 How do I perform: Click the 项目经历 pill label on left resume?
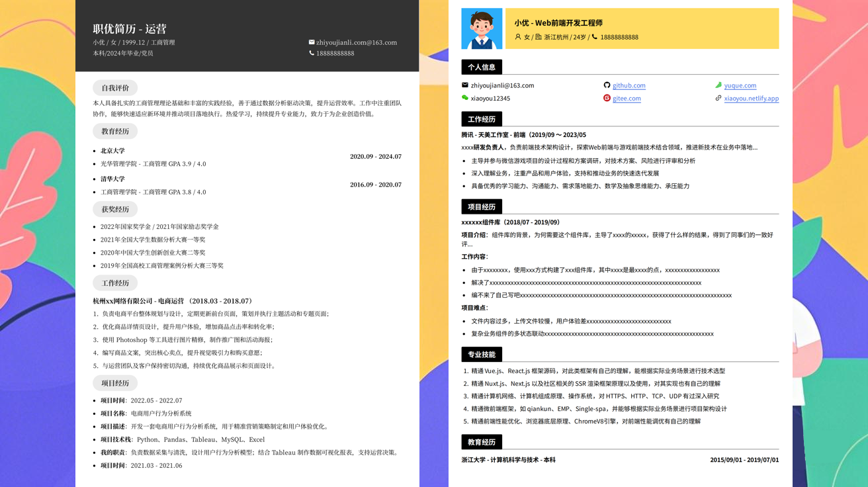pos(115,383)
